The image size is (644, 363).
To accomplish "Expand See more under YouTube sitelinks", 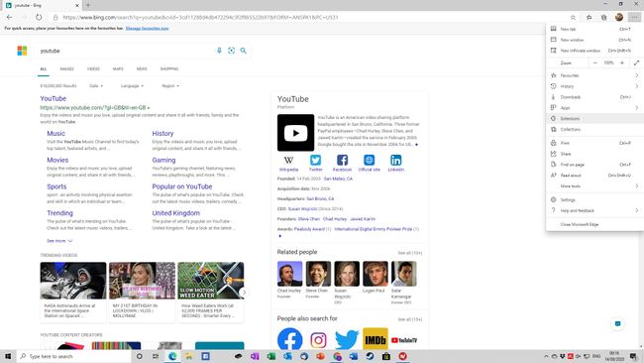I will point(59,241).
